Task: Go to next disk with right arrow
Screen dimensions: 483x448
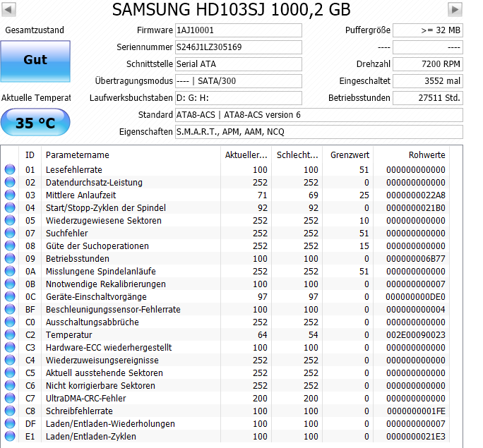Action: click(x=455, y=10)
